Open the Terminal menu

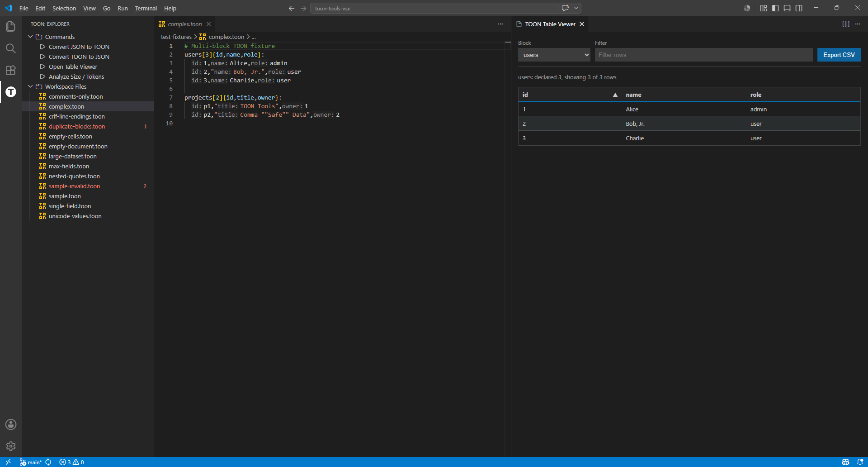point(146,8)
